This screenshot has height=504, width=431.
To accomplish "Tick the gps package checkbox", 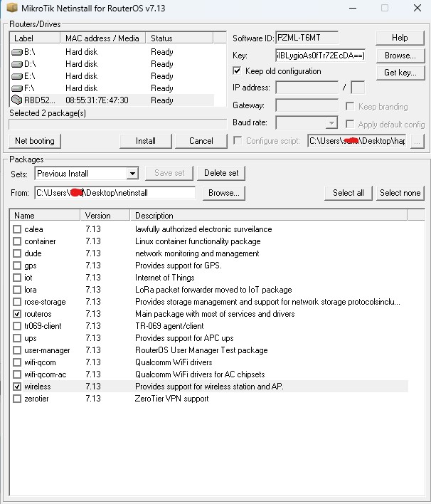I will pos(17,266).
